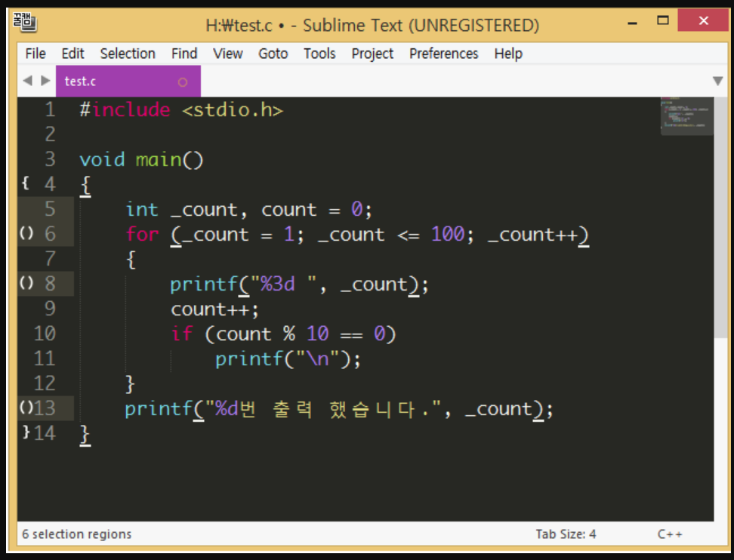
Task: Open the Tab Size: 4 setting
Action: coord(566,534)
